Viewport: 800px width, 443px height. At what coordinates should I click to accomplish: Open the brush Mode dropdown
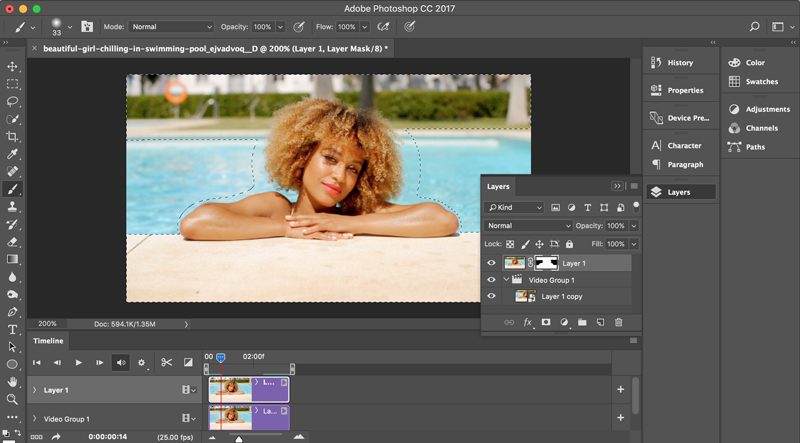[171, 27]
